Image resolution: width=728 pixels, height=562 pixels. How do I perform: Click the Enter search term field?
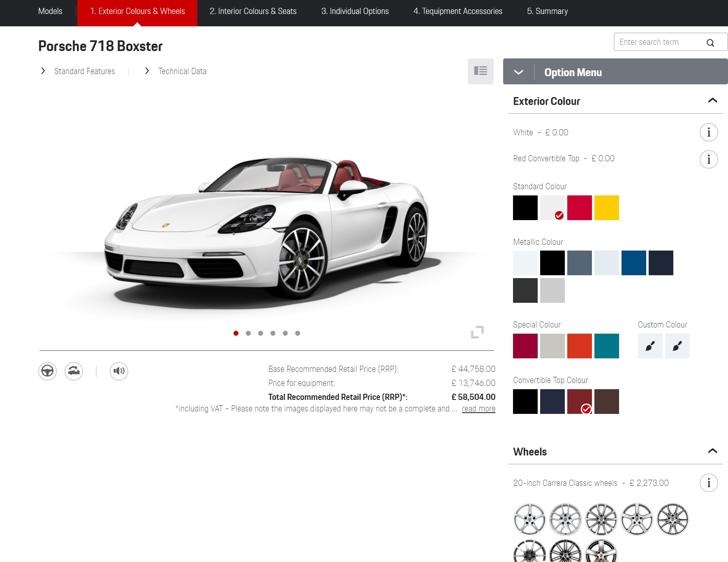tap(670, 42)
